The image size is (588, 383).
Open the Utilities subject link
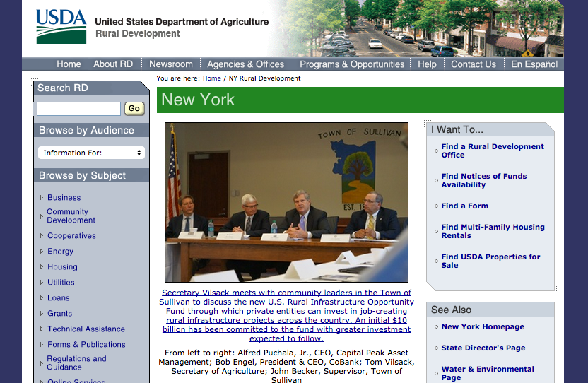pyautogui.click(x=61, y=283)
